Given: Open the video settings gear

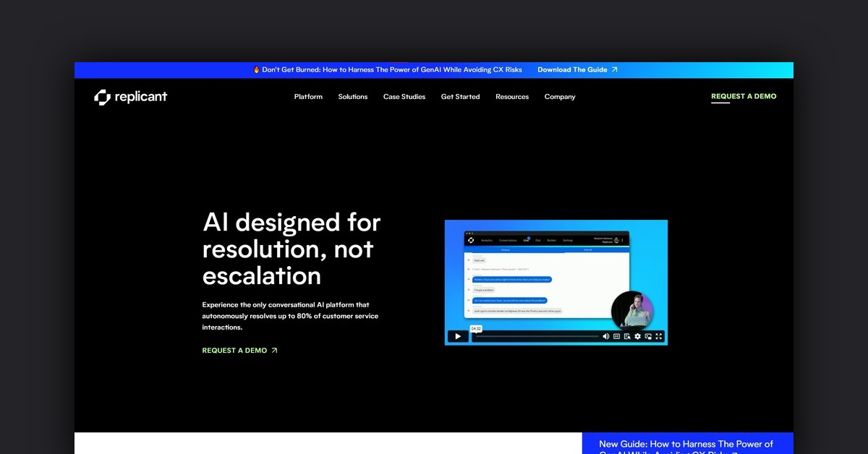Looking at the screenshot, I should click(637, 336).
